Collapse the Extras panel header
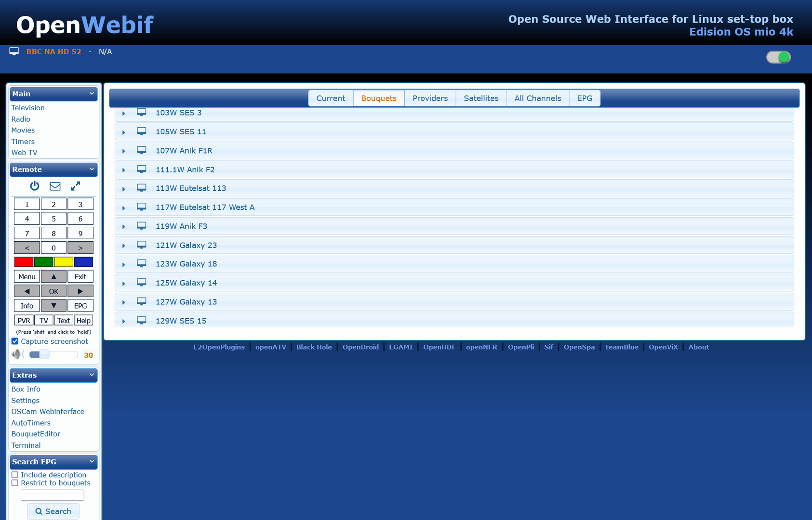The image size is (812, 520). pyautogui.click(x=53, y=375)
